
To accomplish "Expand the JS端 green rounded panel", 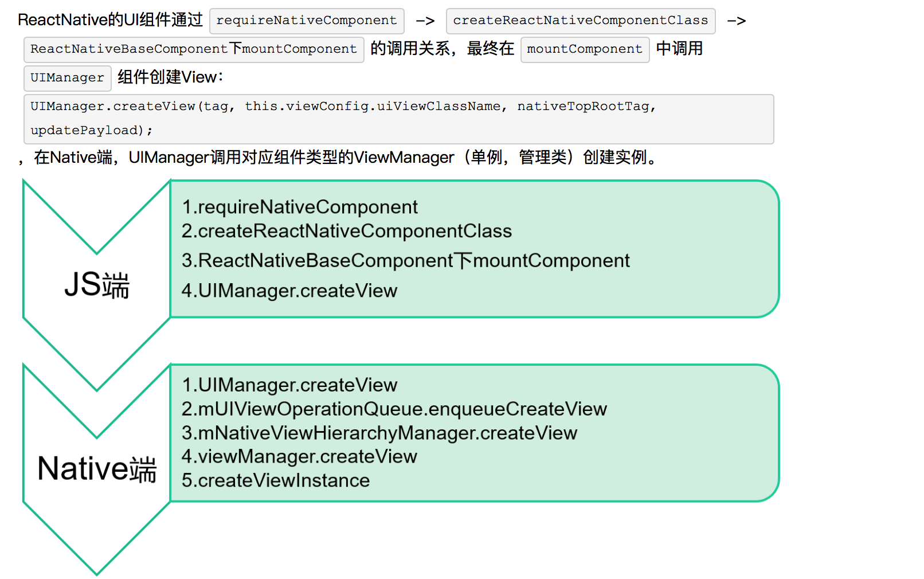I will [473, 249].
